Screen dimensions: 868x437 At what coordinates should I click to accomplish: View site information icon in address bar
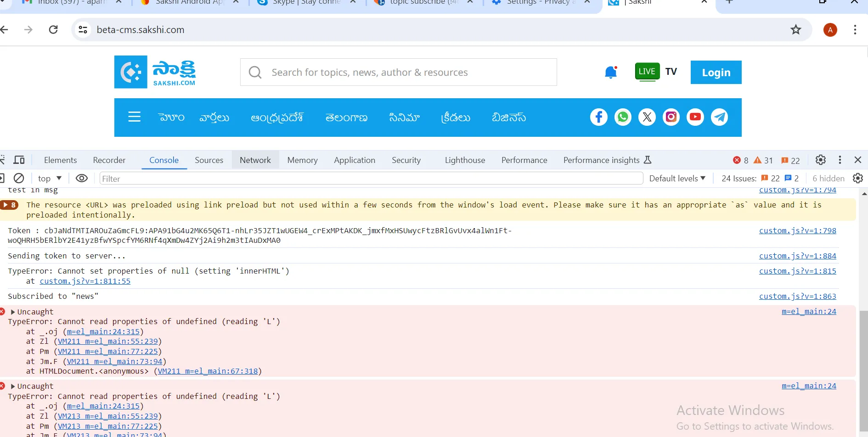point(83,30)
